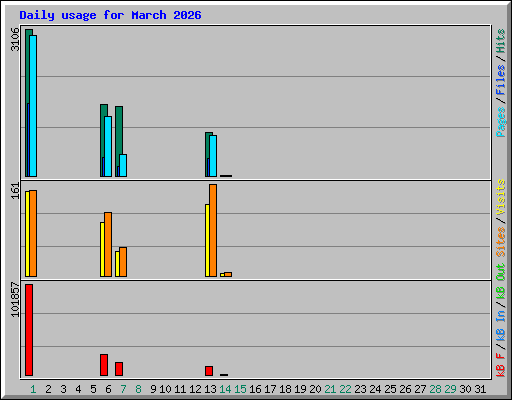
Task: Select day 23 on the date axis
Action: 360,389
